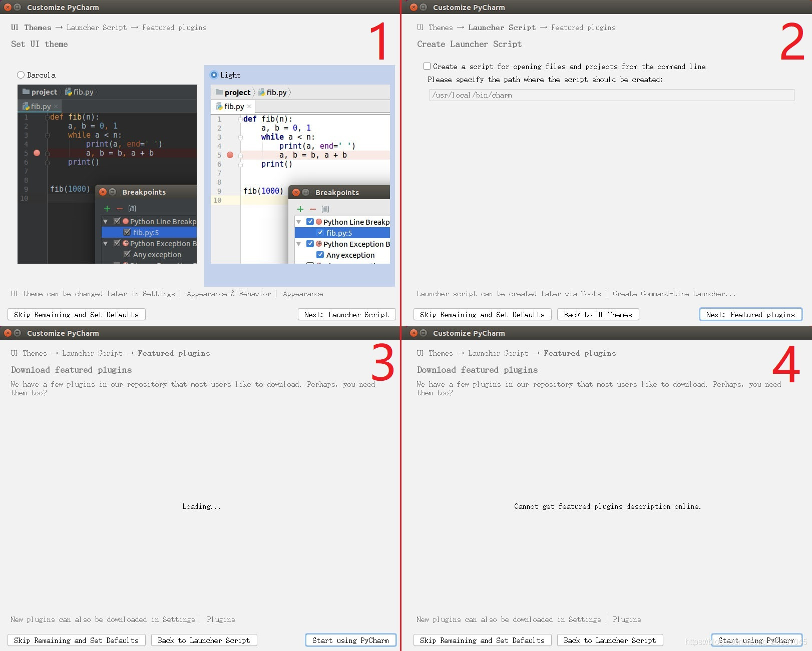Screen dimensions: 812x651
Task: Select the Darcula theme radio button
Action: pos(21,75)
